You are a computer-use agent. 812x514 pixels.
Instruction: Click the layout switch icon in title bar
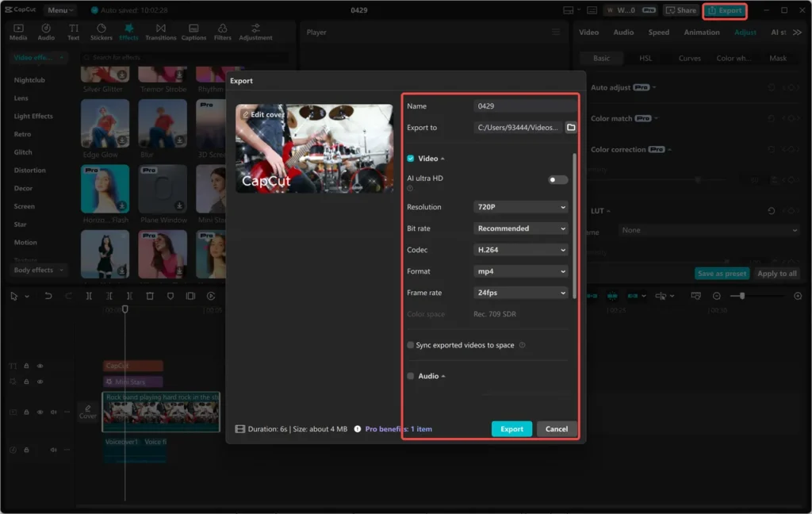[568, 10]
